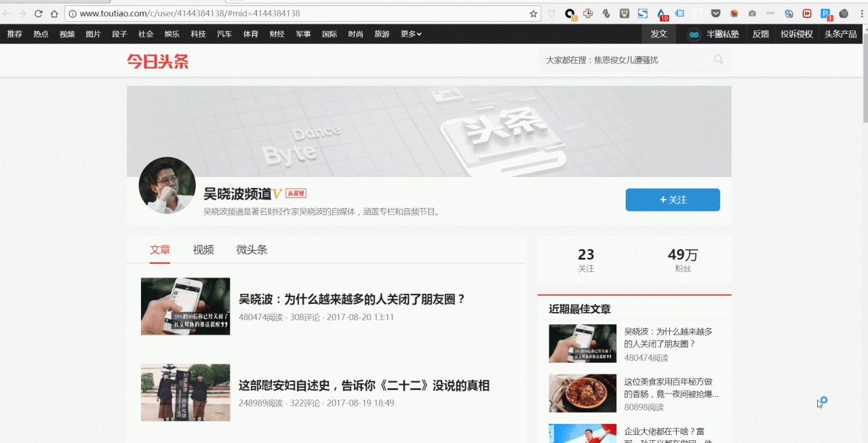Go to 社会 channel
Screen dimensions: 868x443
point(146,34)
